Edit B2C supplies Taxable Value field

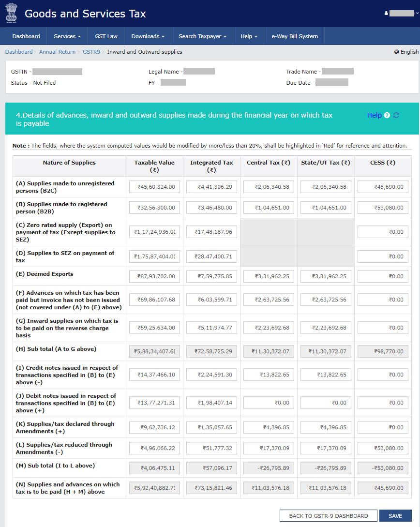point(154,187)
